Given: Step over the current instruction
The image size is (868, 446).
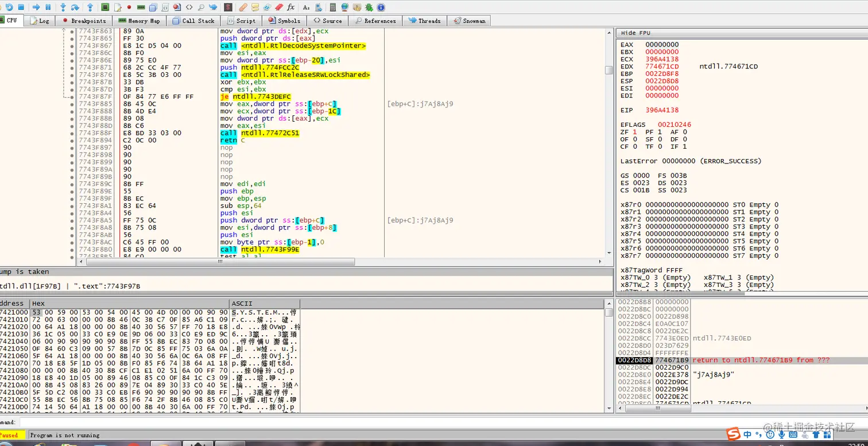Looking at the screenshot, I should pos(75,7).
